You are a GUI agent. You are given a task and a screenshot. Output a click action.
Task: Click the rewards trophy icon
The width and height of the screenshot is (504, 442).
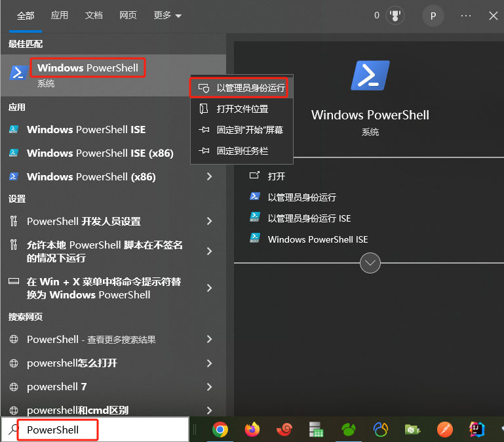click(395, 16)
